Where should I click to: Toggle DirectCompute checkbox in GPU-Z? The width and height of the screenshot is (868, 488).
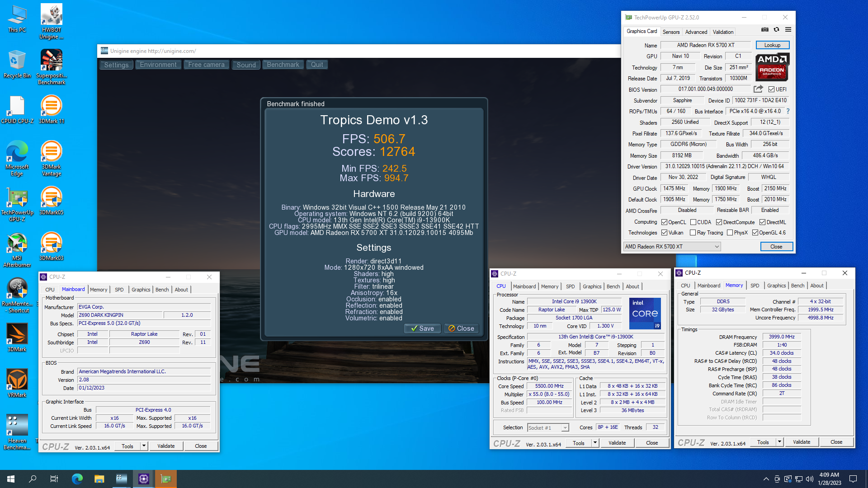719,222
